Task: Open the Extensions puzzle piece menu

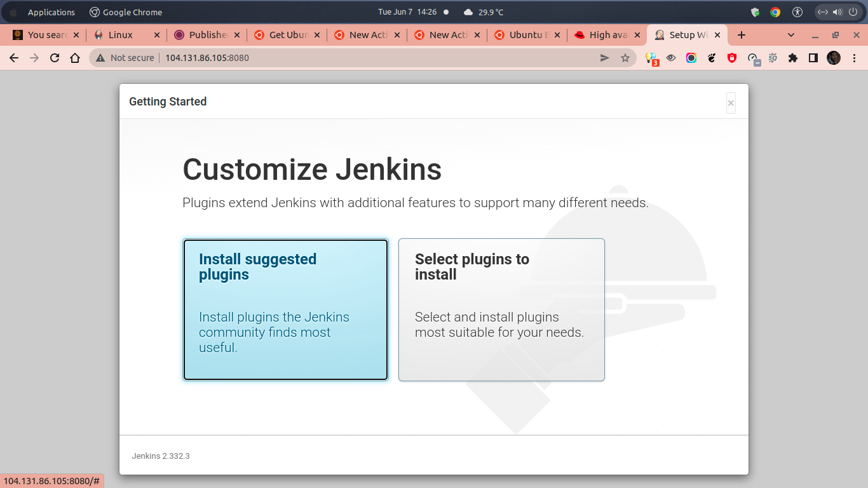Action: 792,58
